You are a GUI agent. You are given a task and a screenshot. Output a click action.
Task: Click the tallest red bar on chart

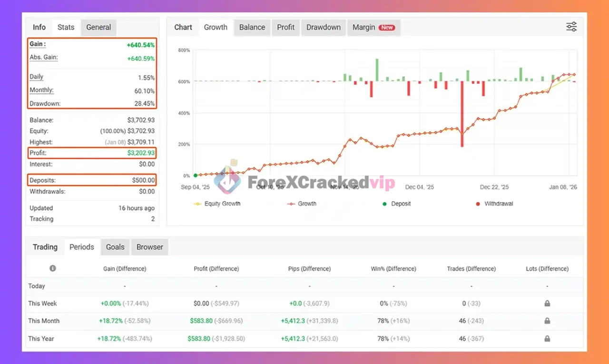click(462, 114)
